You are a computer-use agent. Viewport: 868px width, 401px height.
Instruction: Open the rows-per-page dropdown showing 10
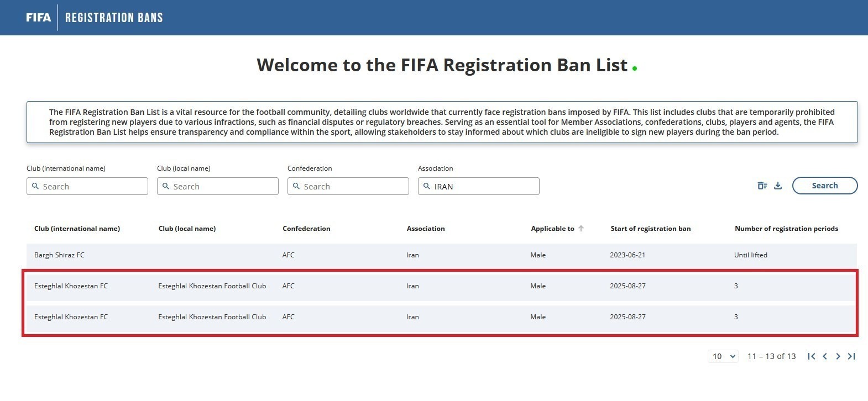pyautogui.click(x=723, y=356)
